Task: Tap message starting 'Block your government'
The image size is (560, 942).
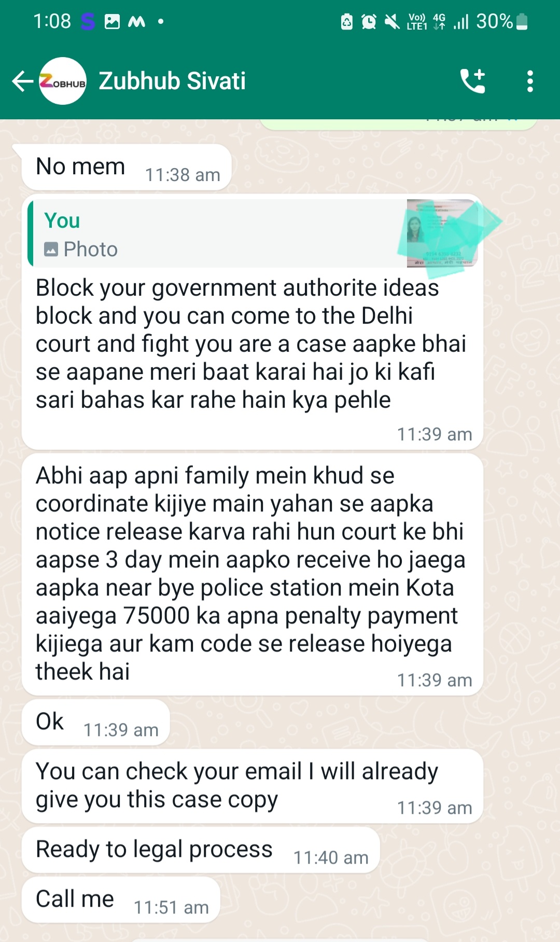Action: pos(252,322)
